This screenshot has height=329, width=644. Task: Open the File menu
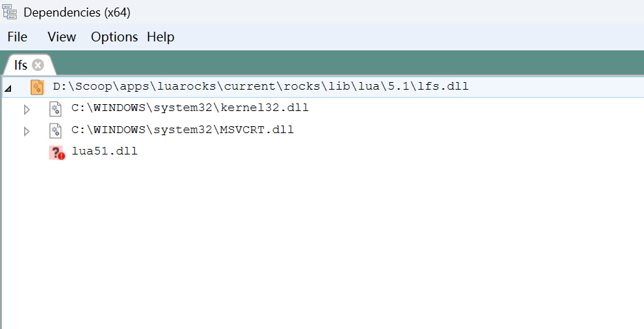(17, 37)
